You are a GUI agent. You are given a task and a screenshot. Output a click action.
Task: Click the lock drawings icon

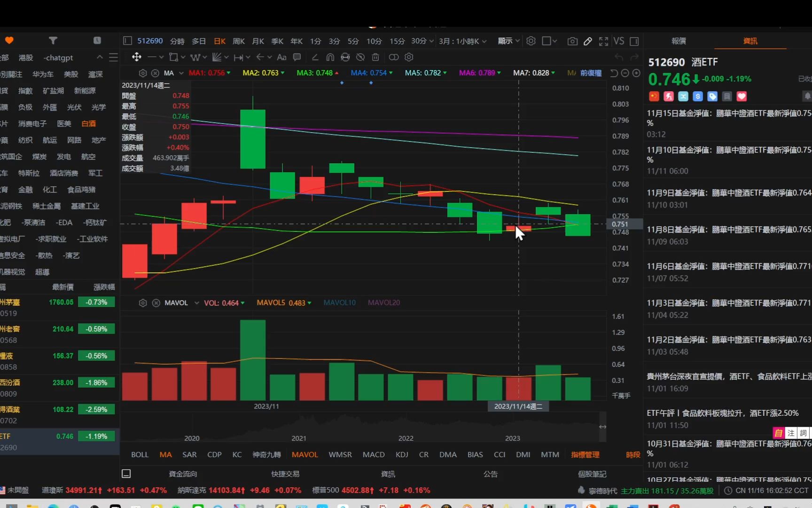pyautogui.click(x=345, y=57)
